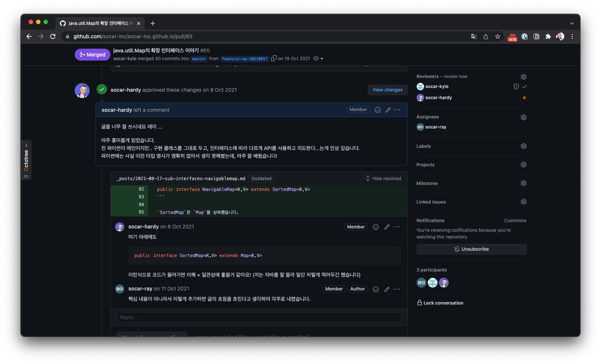Click the Reply input field
Viewport: 601px width, 364px height.
[x=259, y=317]
